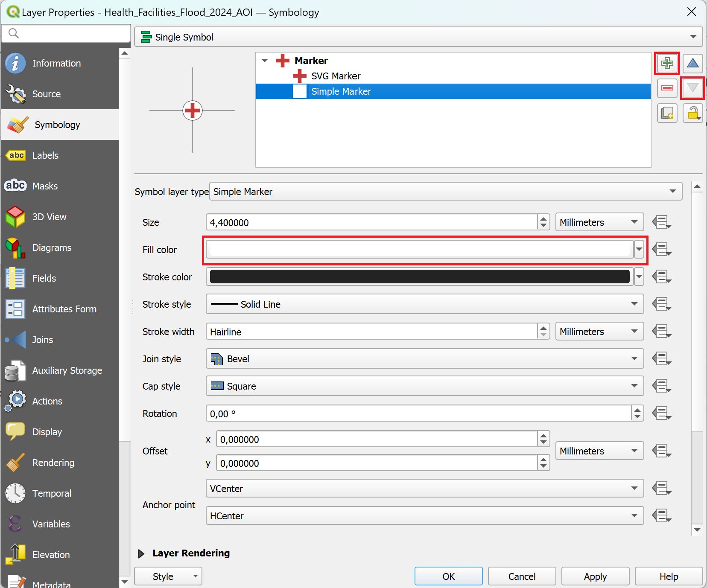Click the duplicate symbol layer icon
This screenshot has height=588, width=707.
pos(667,113)
